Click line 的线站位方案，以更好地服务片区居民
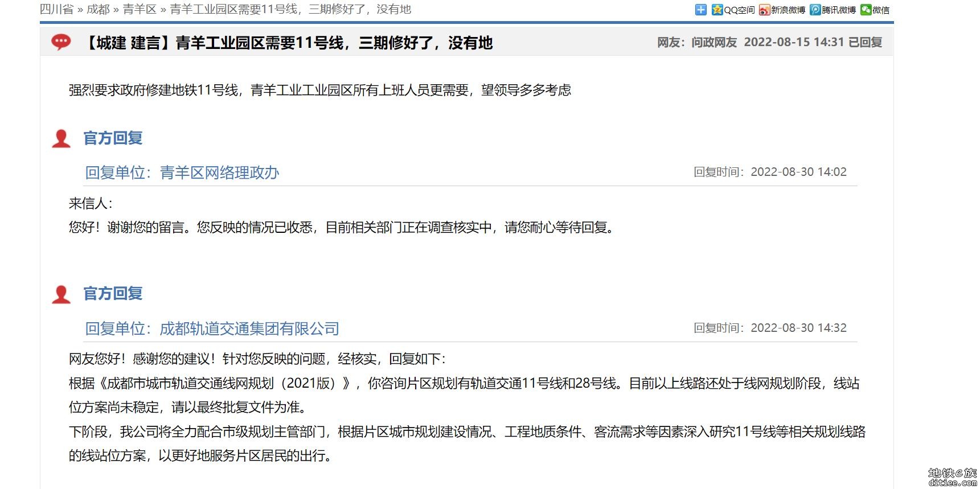The image size is (980, 489). tap(202, 456)
